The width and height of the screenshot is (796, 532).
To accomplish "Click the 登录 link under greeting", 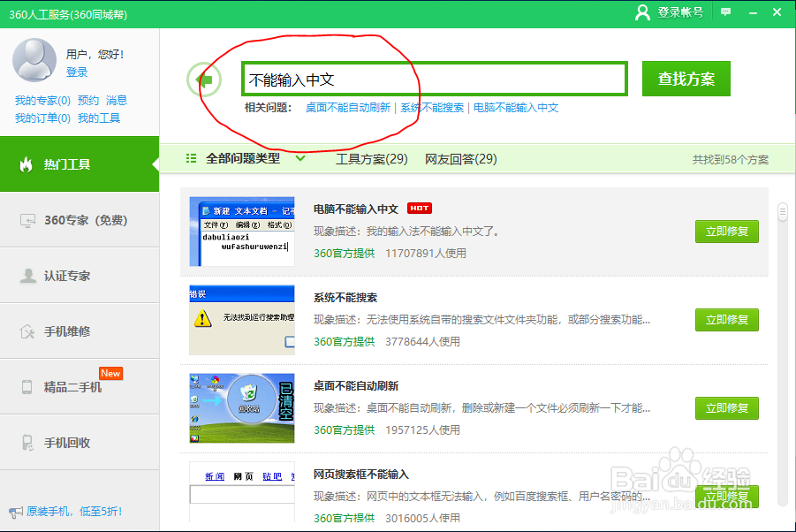I will (77, 72).
